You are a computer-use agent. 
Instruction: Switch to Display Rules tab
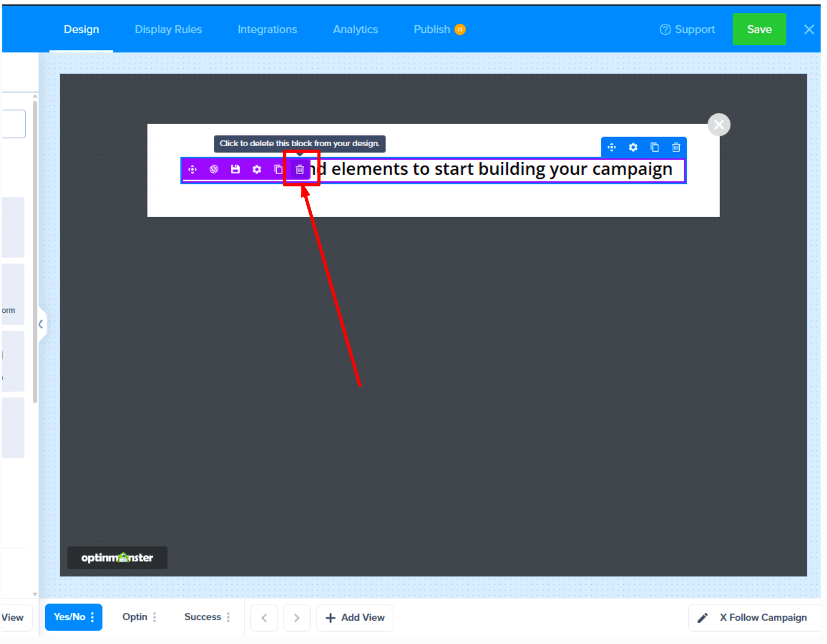[168, 30]
